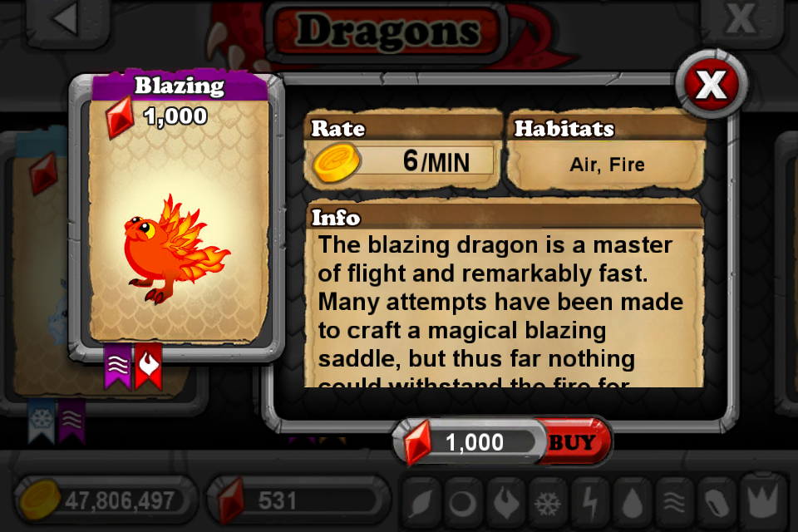Tap the red fire flag on card
The width and height of the screenshot is (798, 532).
pyautogui.click(x=148, y=365)
